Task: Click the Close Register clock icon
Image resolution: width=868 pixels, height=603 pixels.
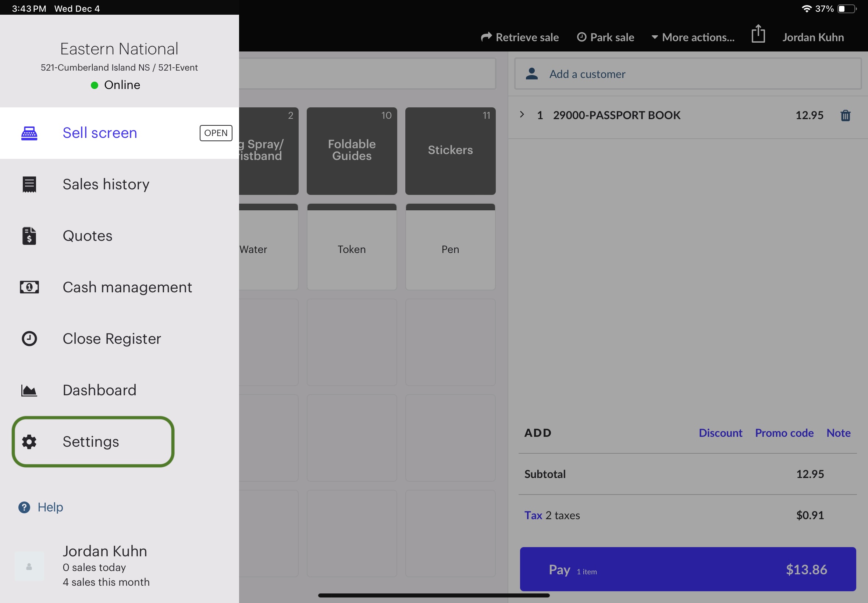Action: (29, 339)
